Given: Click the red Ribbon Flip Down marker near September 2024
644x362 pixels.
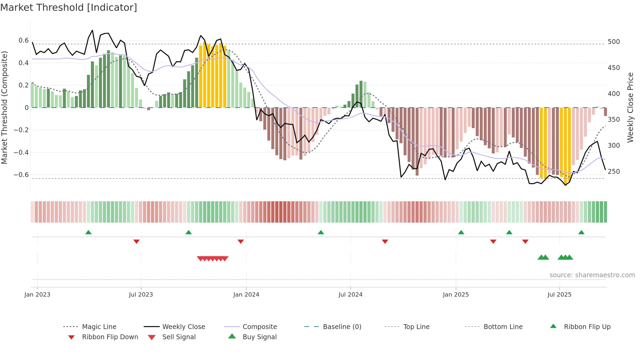Looking at the screenshot, I should click(x=385, y=242).
